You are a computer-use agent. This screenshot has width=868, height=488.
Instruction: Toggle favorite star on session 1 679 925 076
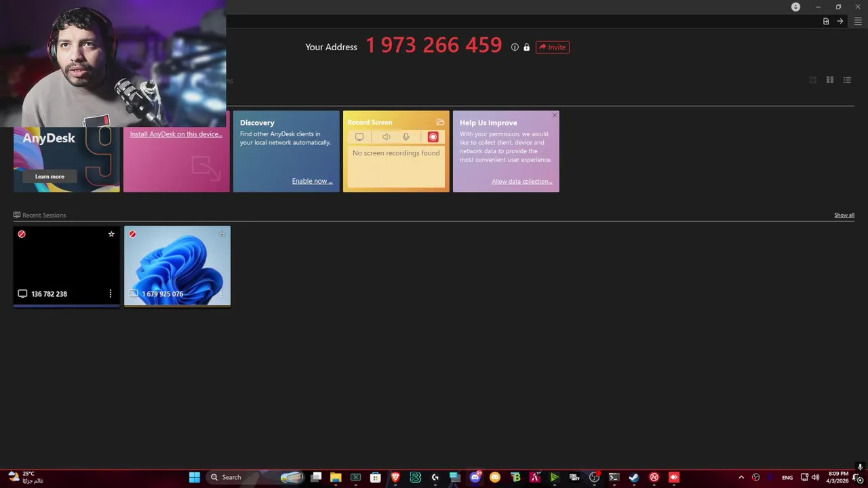222,234
